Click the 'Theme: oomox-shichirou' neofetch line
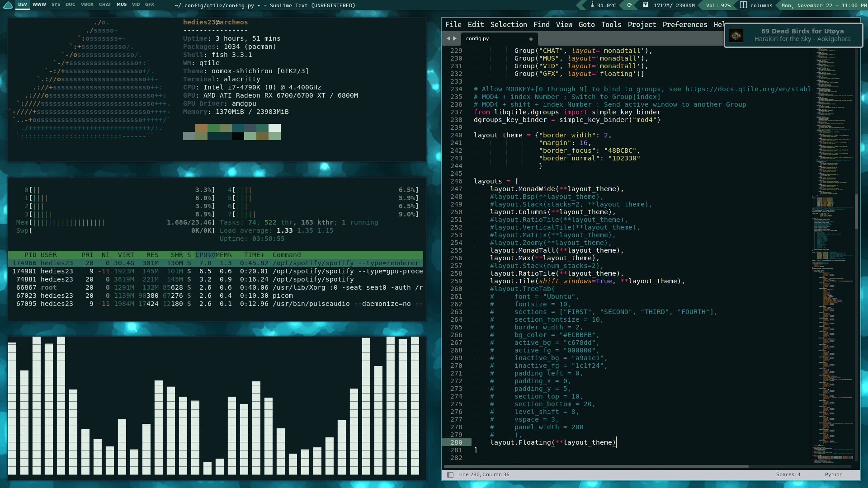Viewport: 868px width, 488px height. point(245,71)
